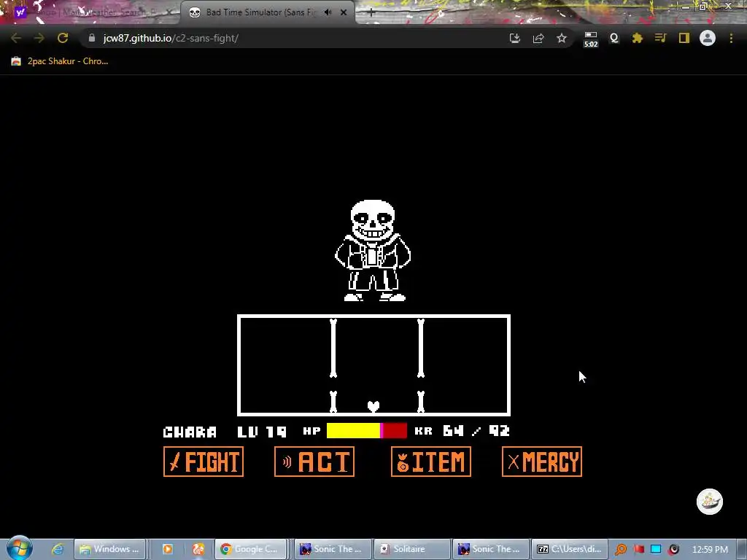Go back with the back arrow

tap(16, 38)
